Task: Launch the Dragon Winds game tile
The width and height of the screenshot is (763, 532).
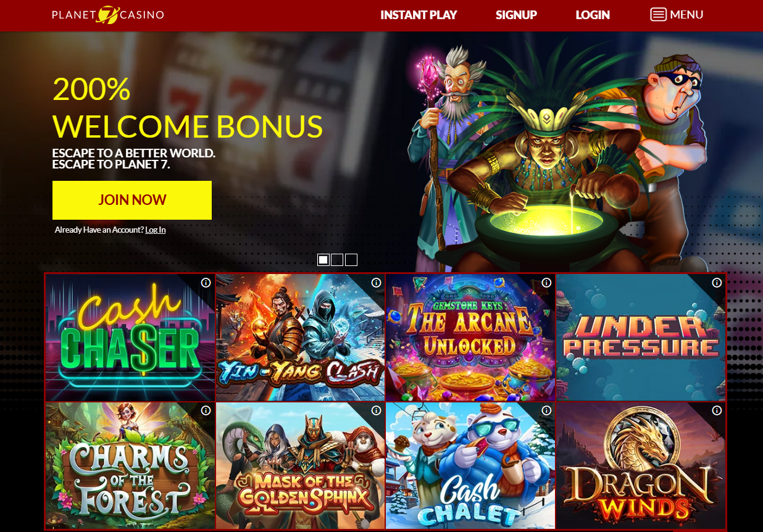Action: point(641,466)
